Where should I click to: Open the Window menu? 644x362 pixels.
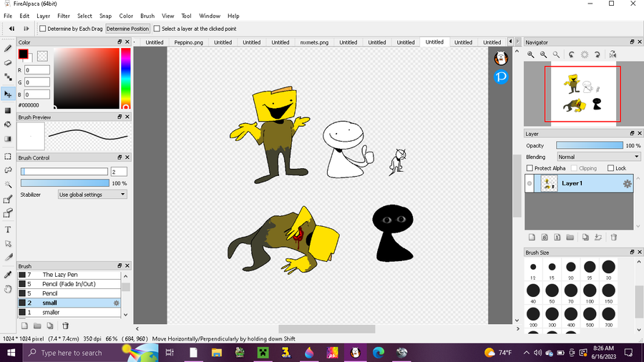pyautogui.click(x=210, y=16)
